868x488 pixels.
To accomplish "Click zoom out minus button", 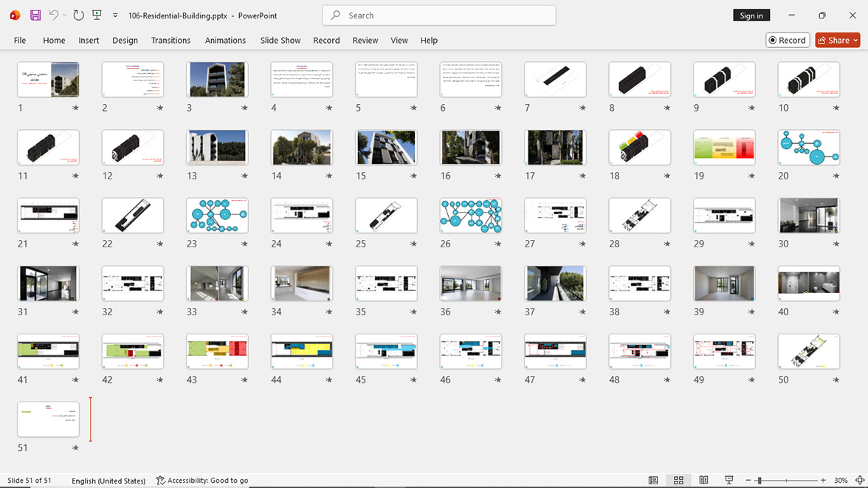I will click(x=748, y=480).
